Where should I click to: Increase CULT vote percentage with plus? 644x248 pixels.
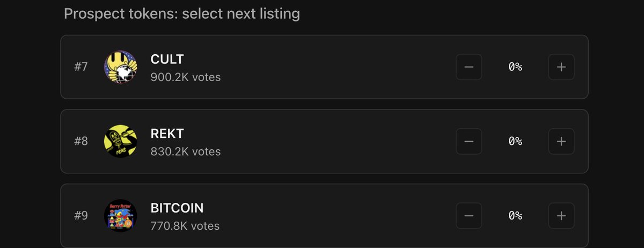(x=561, y=67)
